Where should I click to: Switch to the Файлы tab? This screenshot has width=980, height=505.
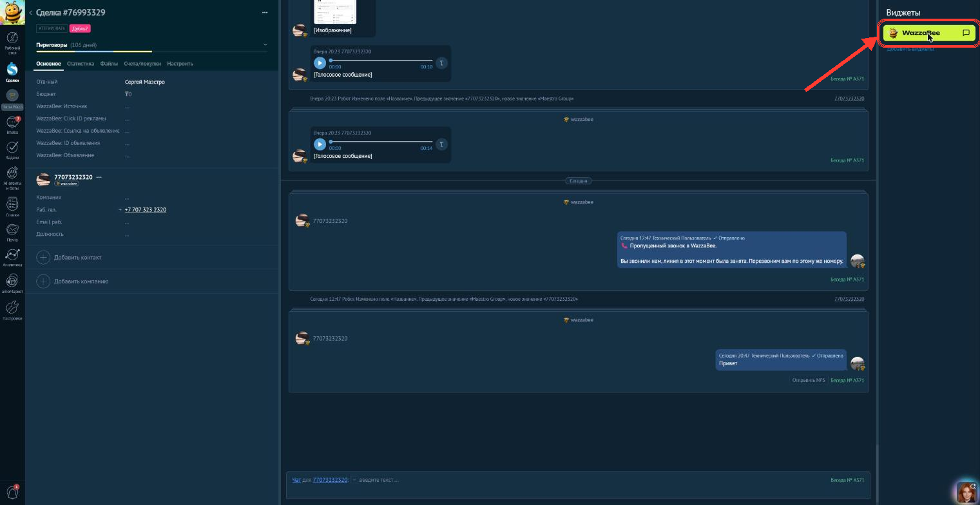pos(109,64)
